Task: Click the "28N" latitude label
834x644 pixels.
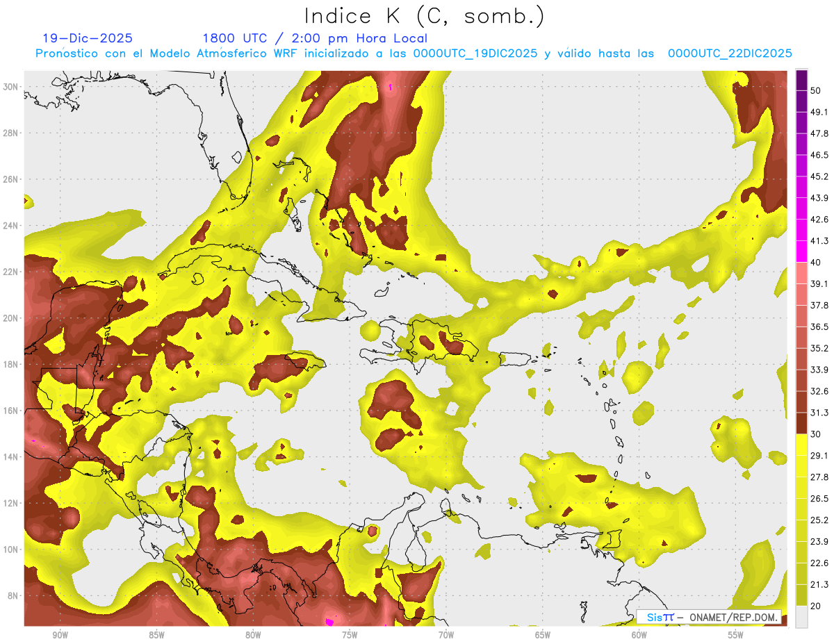Action: [10, 133]
